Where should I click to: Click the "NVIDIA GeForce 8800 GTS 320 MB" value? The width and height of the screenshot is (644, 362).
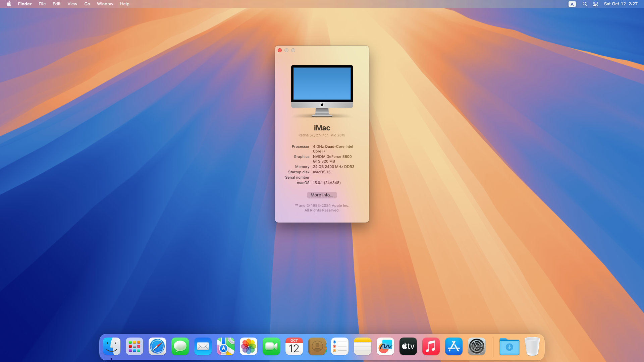[x=332, y=159]
